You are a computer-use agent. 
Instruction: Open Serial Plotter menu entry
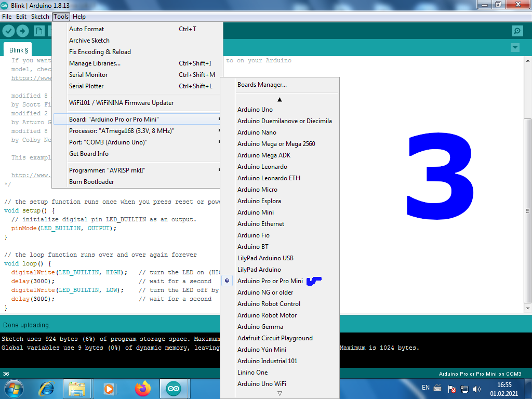pos(137,86)
